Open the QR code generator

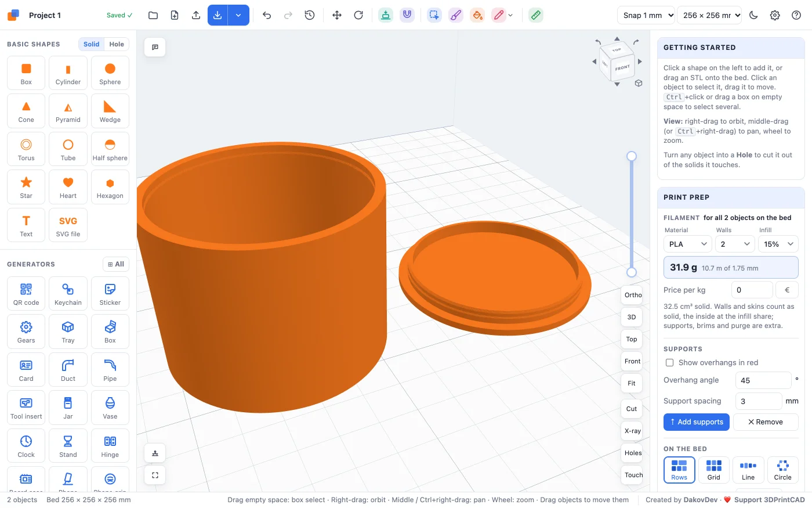26,294
